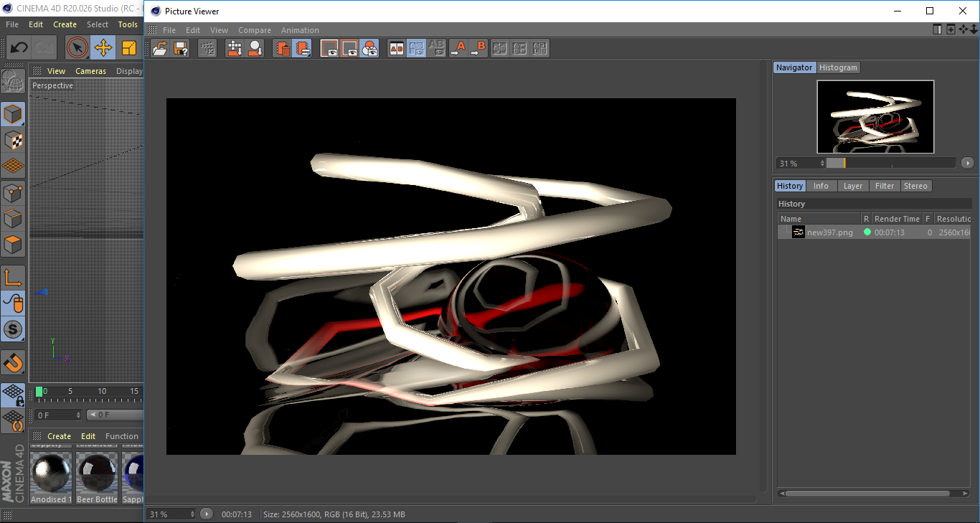This screenshot has width=980, height=523.
Task: Click the arrow button beside zoom slider
Action: click(x=968, y=163)
